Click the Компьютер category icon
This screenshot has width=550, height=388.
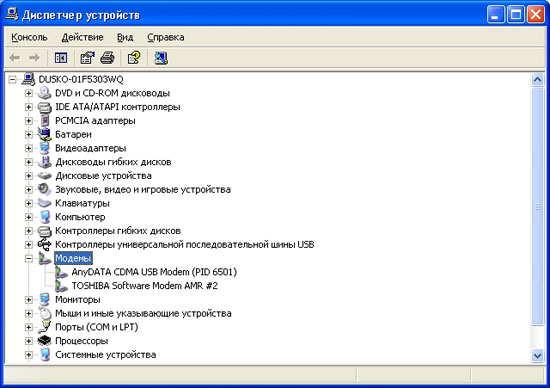pos(45,217)
